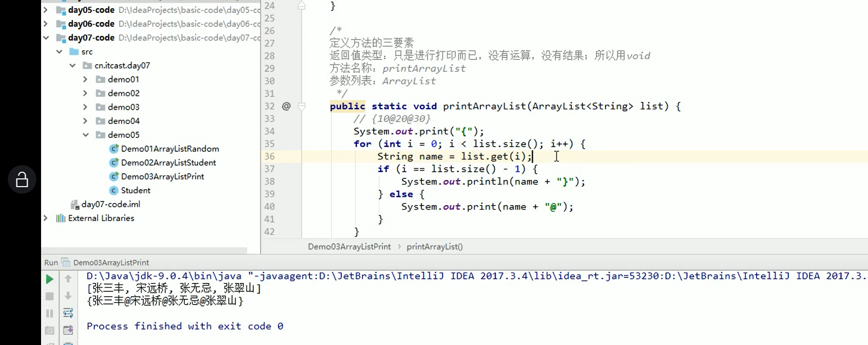The height and width of the screenshot is (345, 868).
Task: Expand the demo03 package
Action: [86, 107]
